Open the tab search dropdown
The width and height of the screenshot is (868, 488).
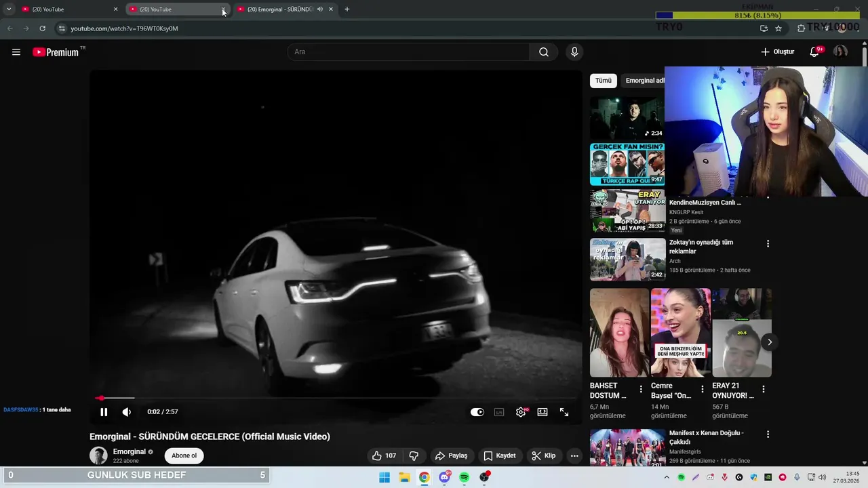tap(9, 9)
